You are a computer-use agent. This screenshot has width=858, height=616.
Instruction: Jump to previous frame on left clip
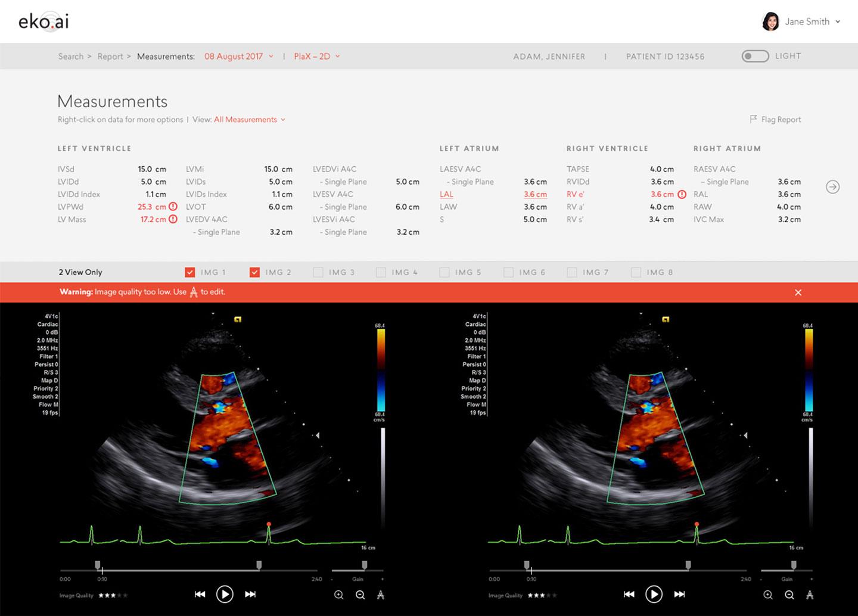pyautogui.click(x=200, y=594)
